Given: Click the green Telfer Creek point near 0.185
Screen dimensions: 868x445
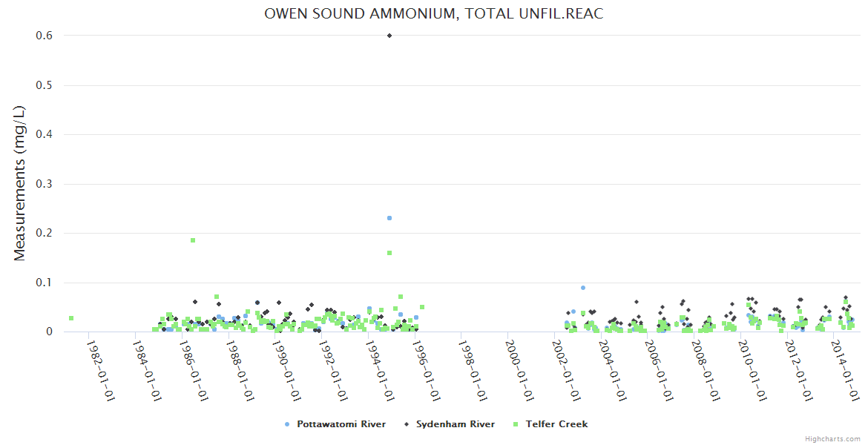Looking at the screenshot, I should coord(193,240).
